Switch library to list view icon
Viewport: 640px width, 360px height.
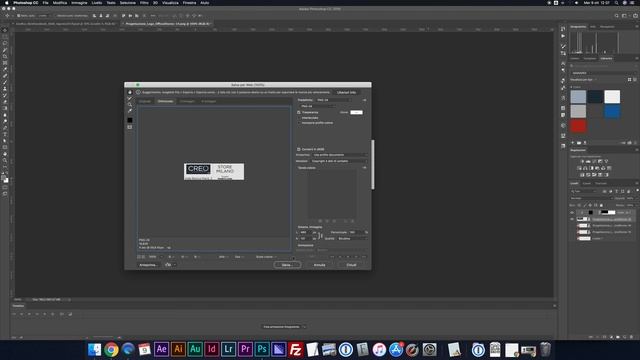click(x=635, y=80)
